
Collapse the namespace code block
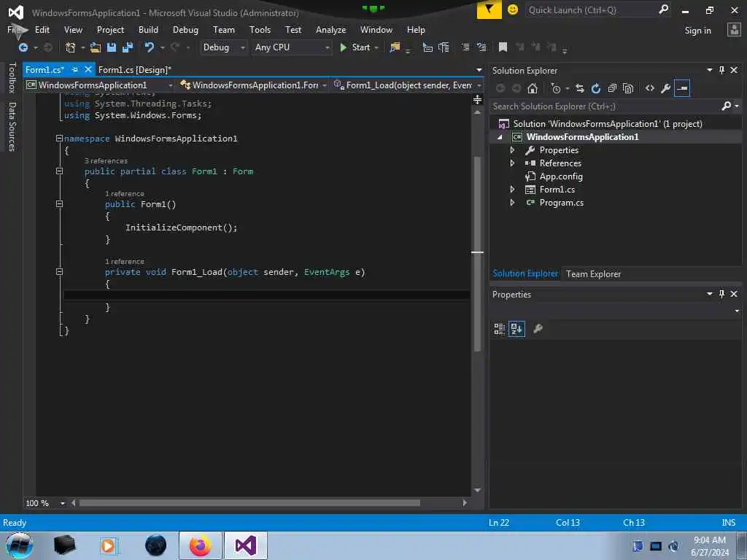[59, 138]
